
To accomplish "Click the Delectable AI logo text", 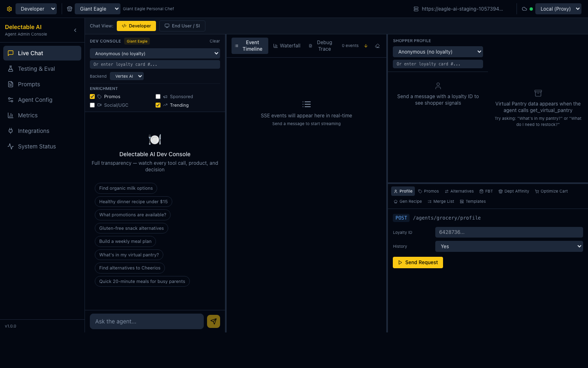I will pos(23,27).
